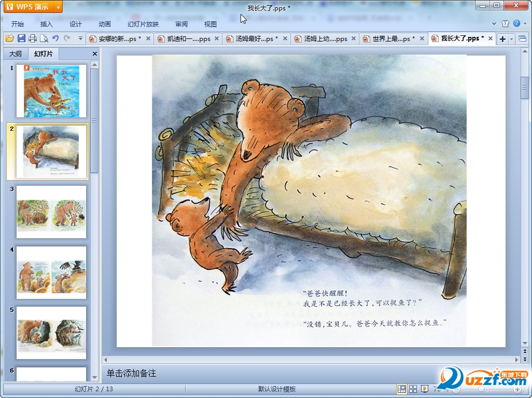Image resolution: width=532 pixels, height=398 pixels.
Task: Select slide 3 thumbnail
Action: coord(51,212)
